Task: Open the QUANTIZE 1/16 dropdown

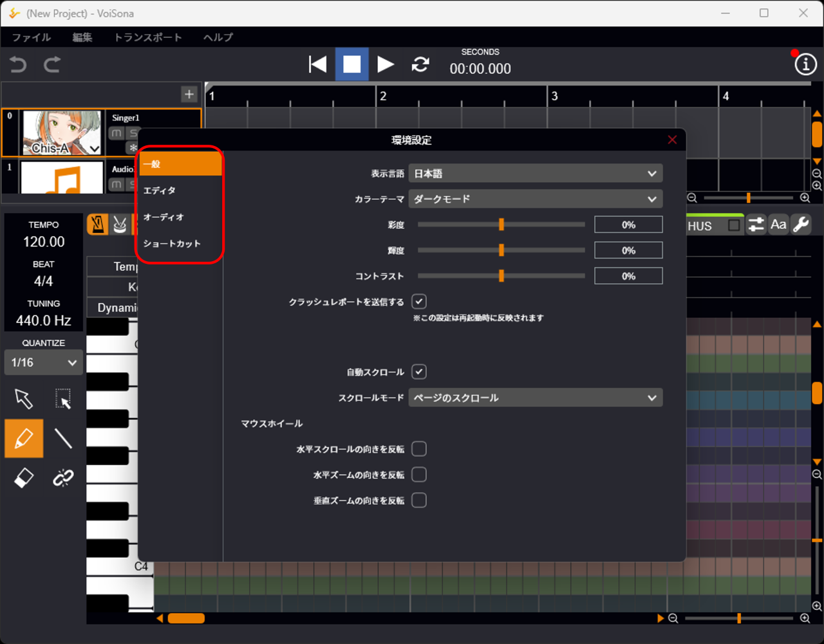Action: click(x=44, y=363)
